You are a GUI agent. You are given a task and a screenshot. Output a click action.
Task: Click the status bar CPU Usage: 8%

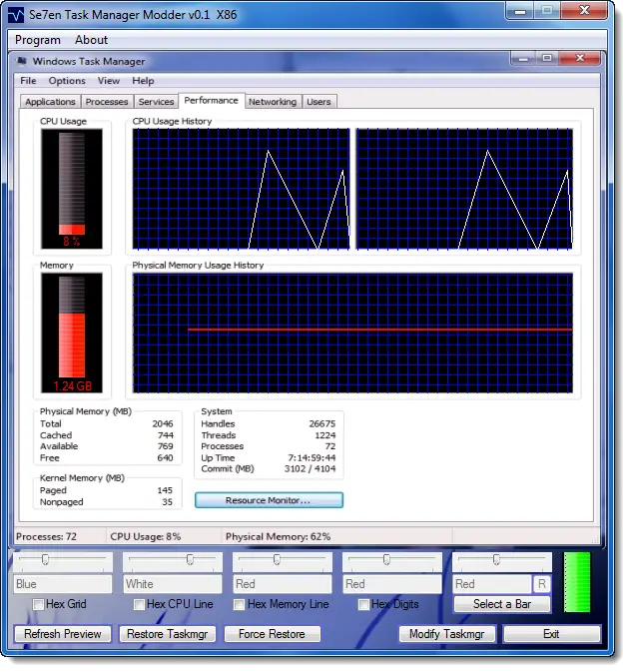click(x=146, y=538)
